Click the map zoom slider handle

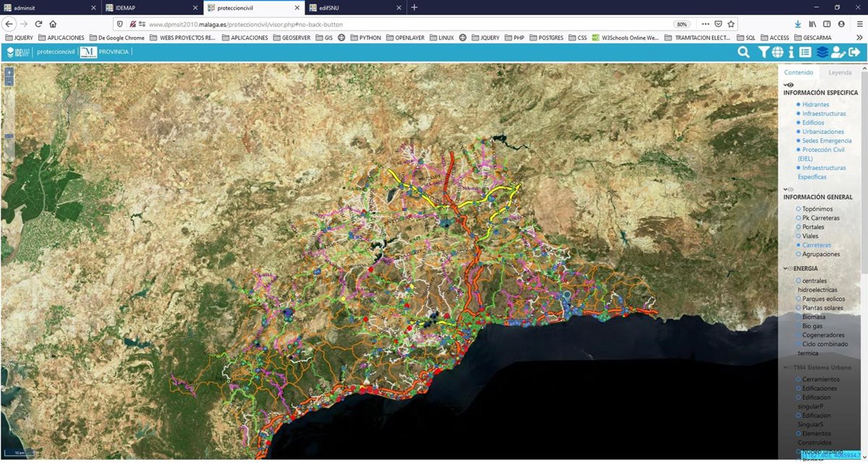click(x=9, y=136)
